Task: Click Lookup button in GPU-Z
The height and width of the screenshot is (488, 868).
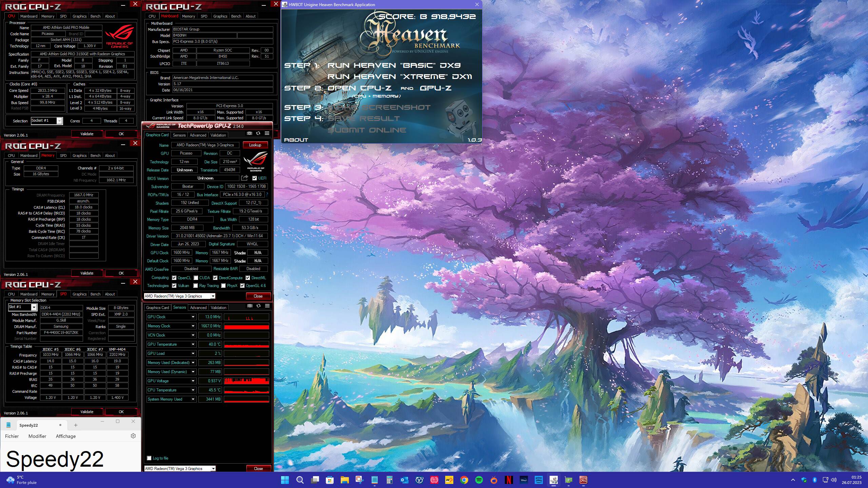Action: tap(255, 145)
